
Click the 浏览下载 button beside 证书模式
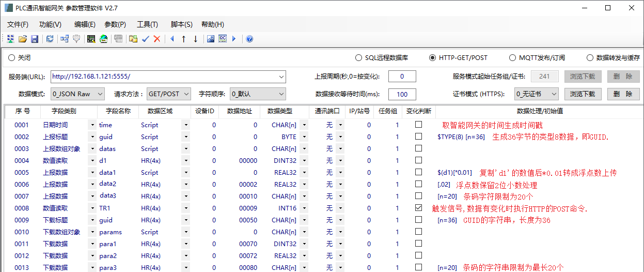point(583,94)
